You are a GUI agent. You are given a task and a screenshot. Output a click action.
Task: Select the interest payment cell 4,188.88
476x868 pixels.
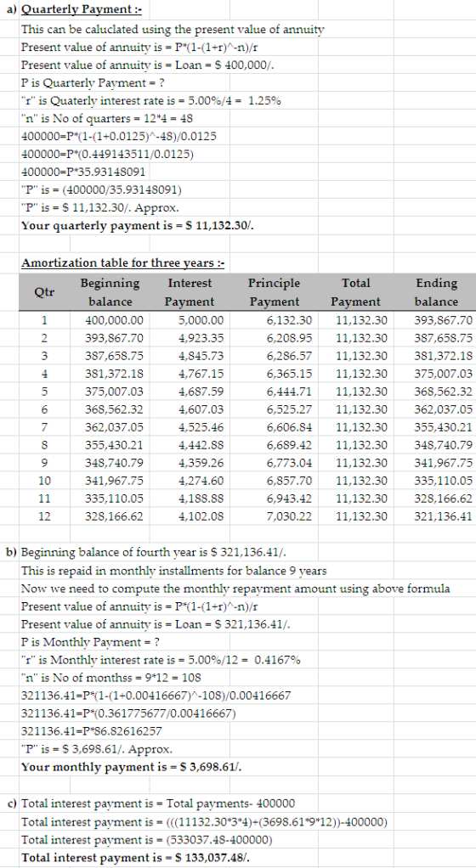tap(201, 499)
